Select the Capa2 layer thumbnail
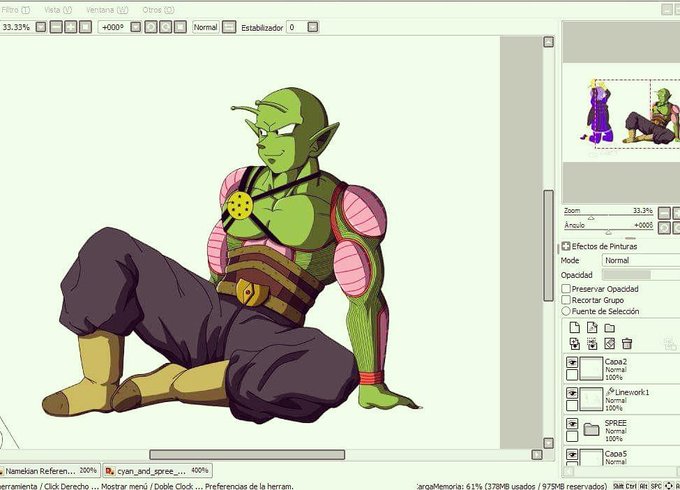Viewport: 680px width, 490px height. coord(592,369)
